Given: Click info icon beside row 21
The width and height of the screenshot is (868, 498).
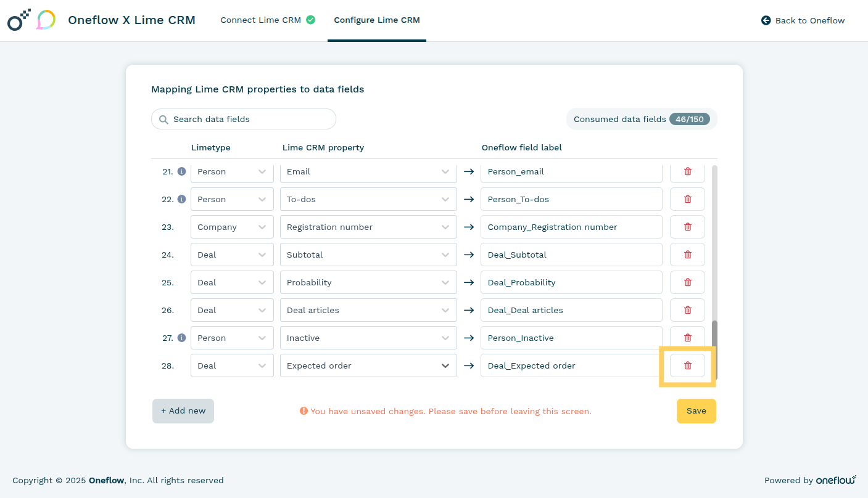Looking at the screenshot, I should coord(181,171).
